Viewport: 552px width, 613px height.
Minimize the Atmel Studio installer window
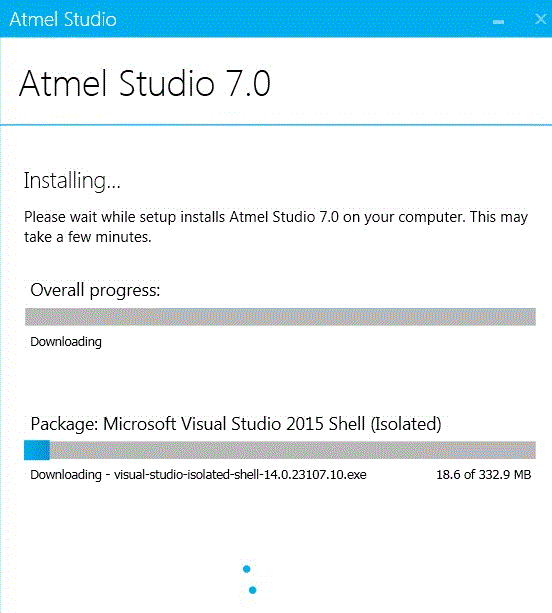(498, 22)
